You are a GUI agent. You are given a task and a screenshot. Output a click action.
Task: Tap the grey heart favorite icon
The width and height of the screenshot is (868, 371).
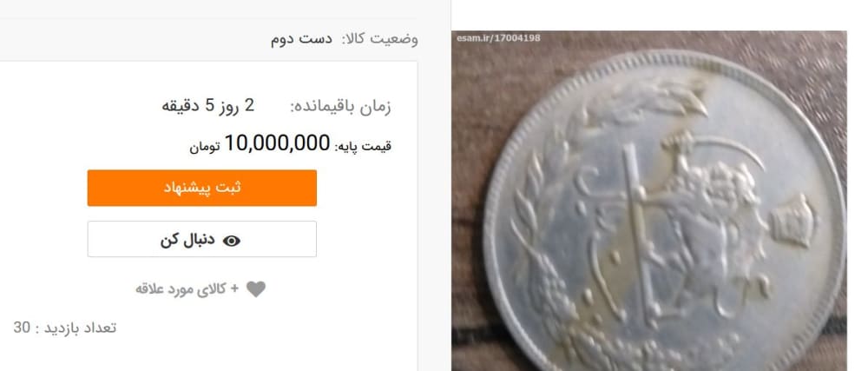pyautogui.click(x=256, y=289)
